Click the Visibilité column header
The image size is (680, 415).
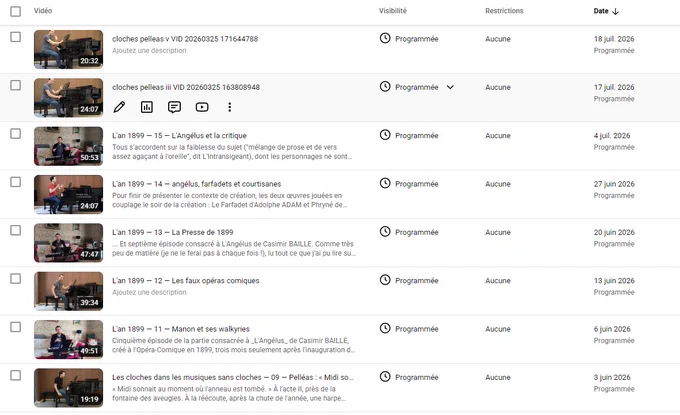[393, 11]
